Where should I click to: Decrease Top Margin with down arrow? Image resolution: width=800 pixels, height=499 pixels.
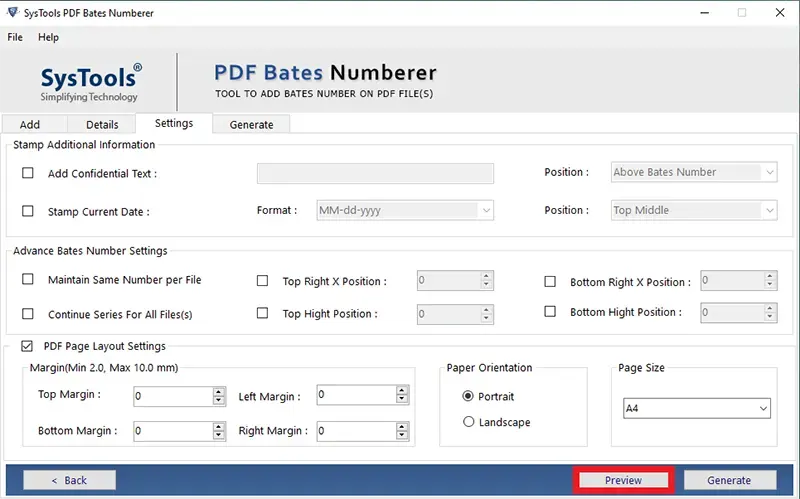point(219,401)
